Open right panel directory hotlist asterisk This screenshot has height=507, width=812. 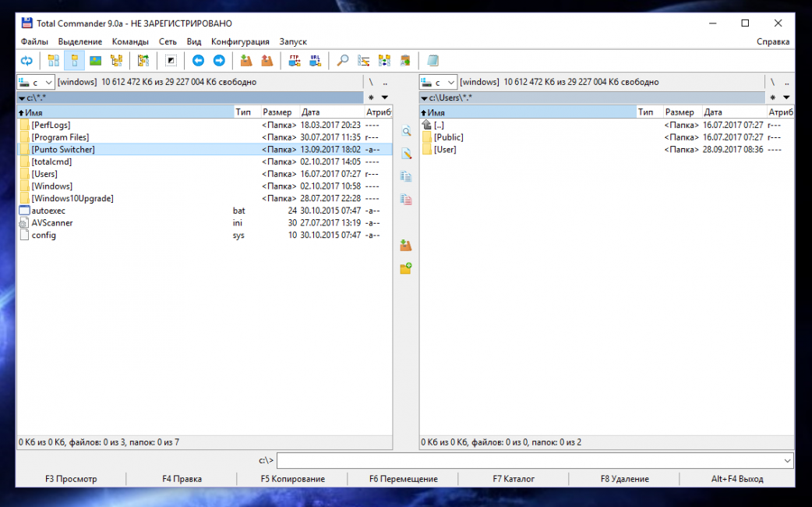(x=772, y=97)
